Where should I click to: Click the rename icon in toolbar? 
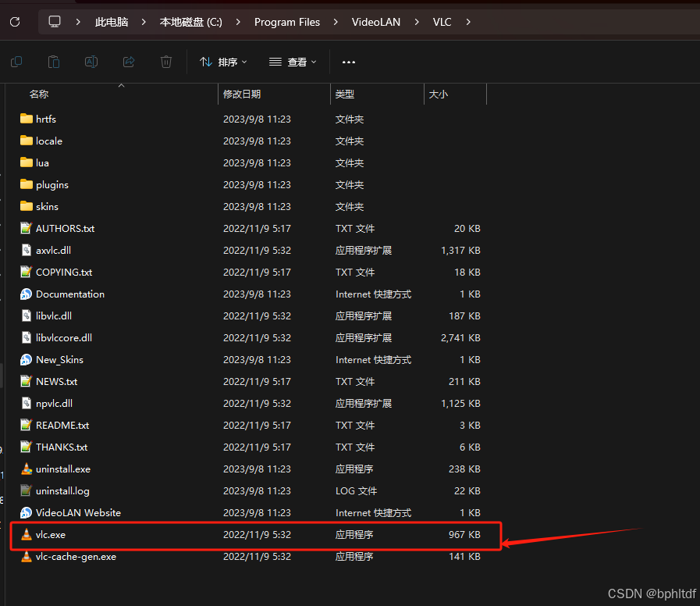pyautogui.click(x=91, y=62)
